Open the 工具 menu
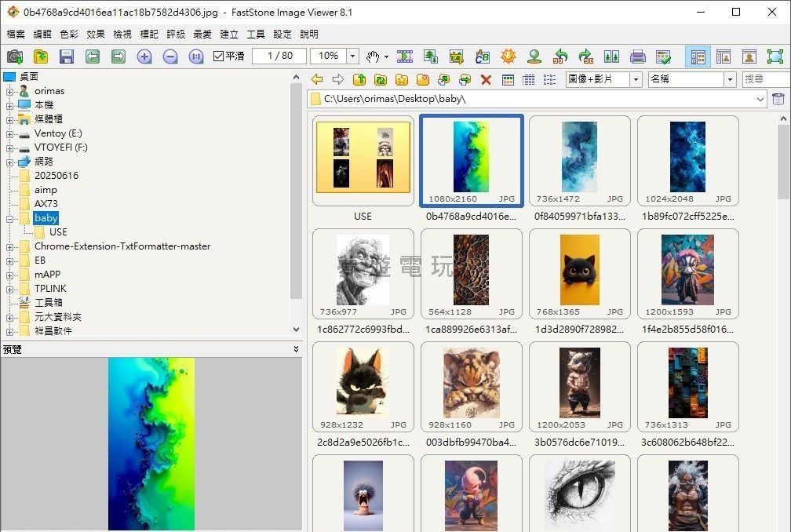 256,35
